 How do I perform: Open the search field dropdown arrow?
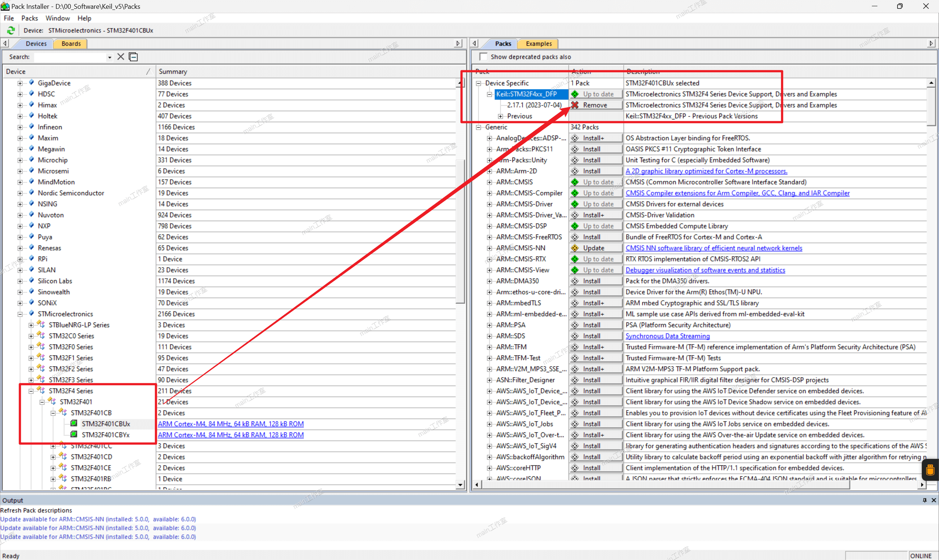coord(110,58)
